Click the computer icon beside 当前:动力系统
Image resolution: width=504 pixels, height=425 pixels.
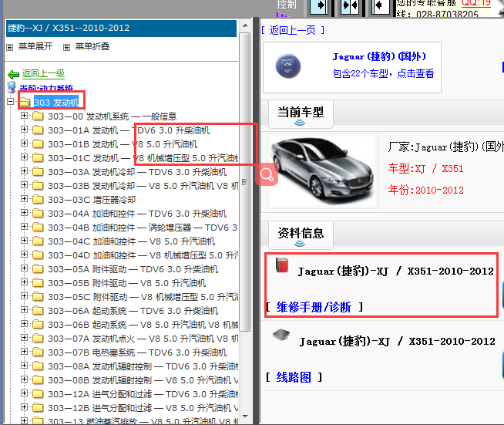[x=12, y=87]
